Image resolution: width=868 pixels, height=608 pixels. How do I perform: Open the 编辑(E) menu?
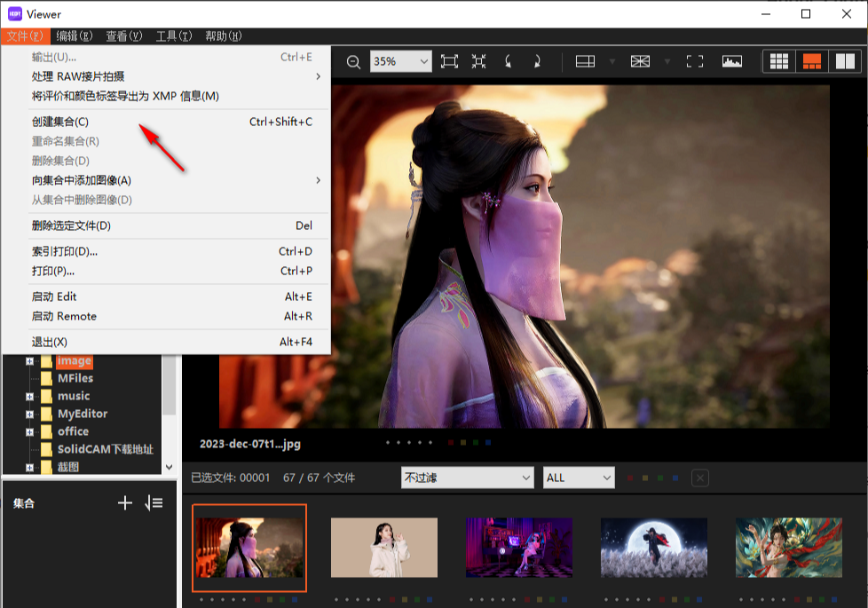74,36
